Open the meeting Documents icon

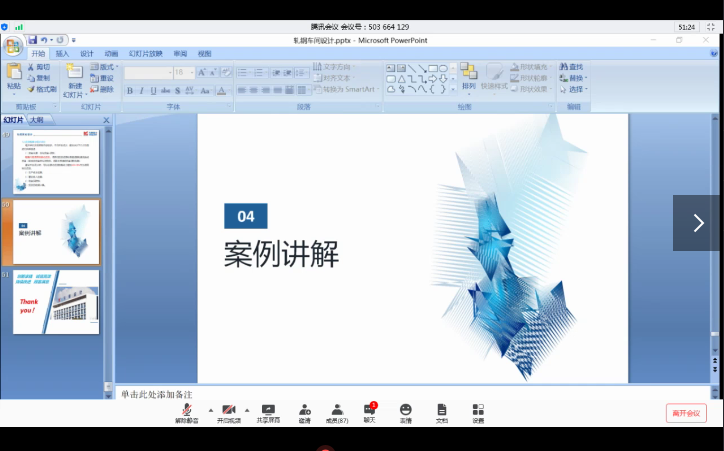pyautogui.click(x=441, y=411)
